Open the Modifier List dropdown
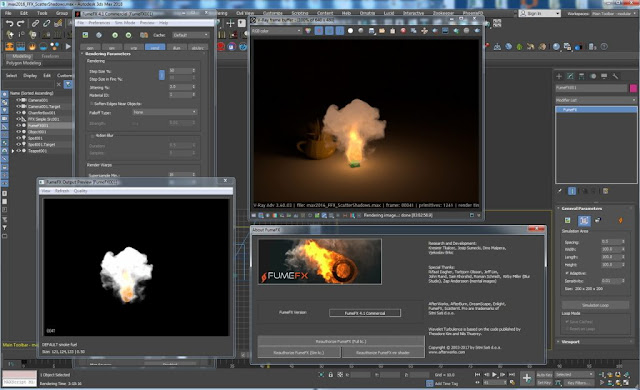The height and width of the screenshot is (390, 640). click(596, 100)
